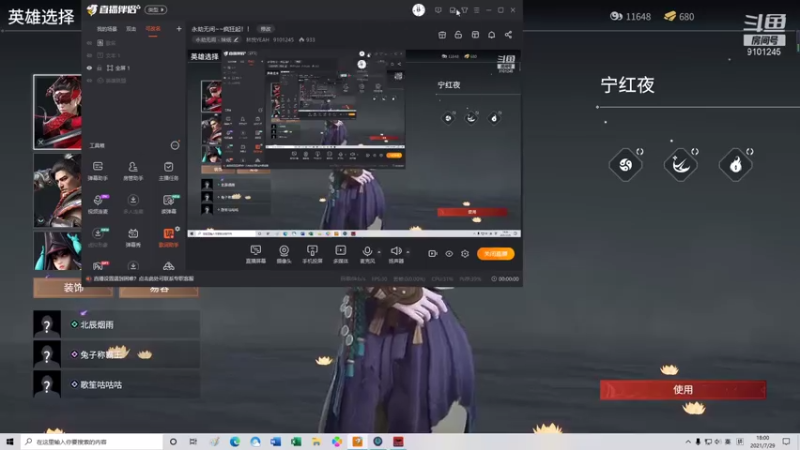Click the orange stop live stream button

(x=495, y=254)
